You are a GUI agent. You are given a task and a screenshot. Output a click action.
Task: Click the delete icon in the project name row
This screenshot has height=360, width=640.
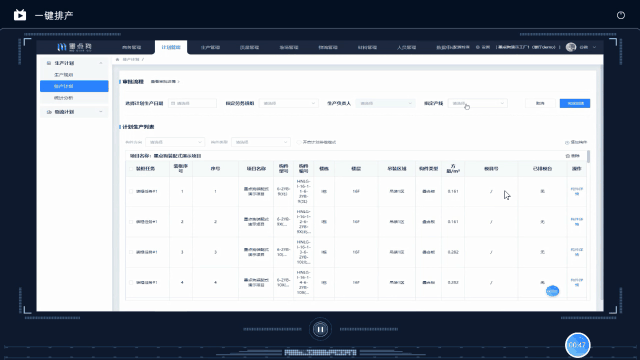pos(567,156)
